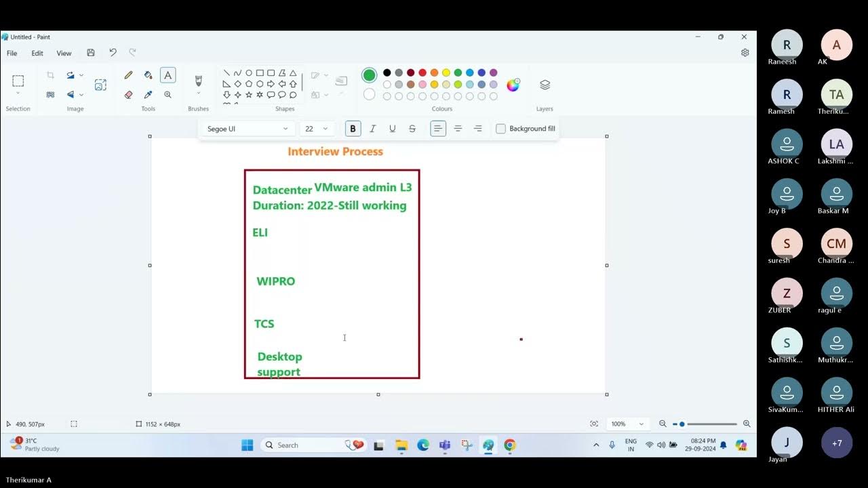Open the font size 22 dropdown
Image resolution: width=868 pixels, height=488 pixels.
317,129
